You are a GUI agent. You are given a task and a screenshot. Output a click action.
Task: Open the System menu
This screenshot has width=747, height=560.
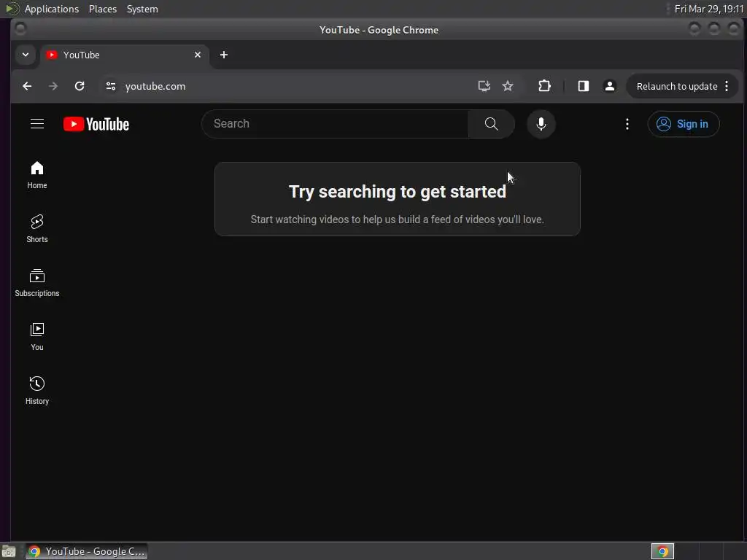click(142, 9)
